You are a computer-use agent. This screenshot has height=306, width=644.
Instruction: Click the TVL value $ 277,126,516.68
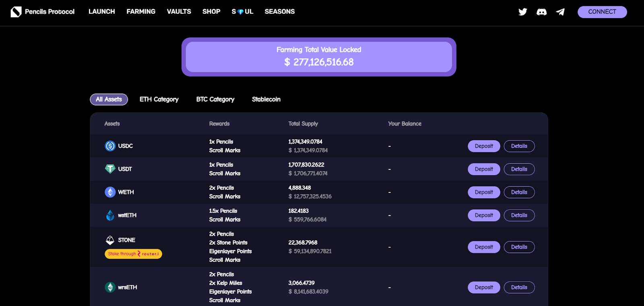point(319,62)
